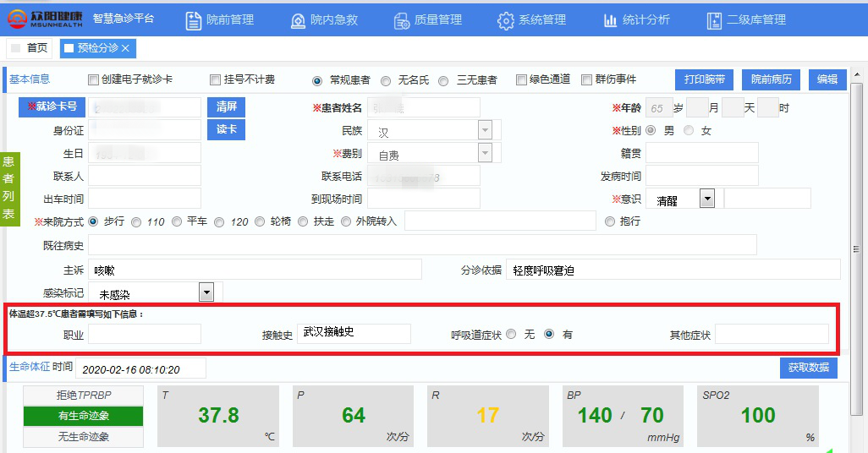The height and width of the screenshot is (453, 868).
Task: Select 平车 arrival method
Action: (x=177, y=221)
